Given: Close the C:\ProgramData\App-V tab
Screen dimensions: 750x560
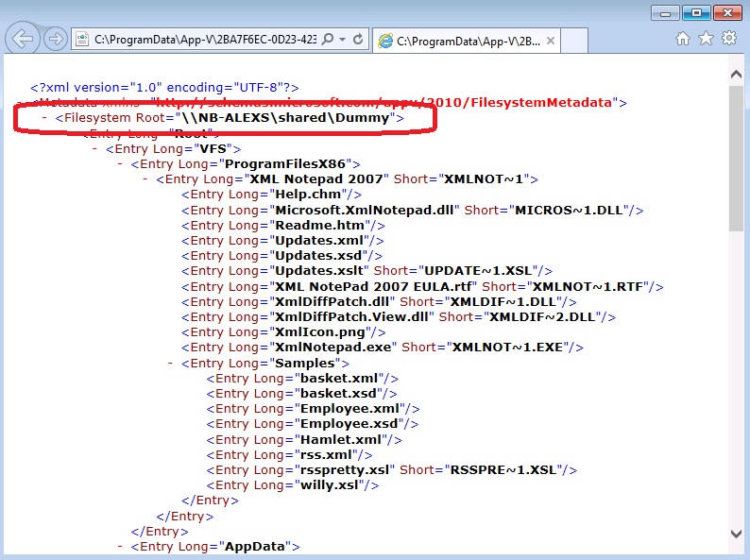Looking at the screenshot, I should click(x=551, y=41).
